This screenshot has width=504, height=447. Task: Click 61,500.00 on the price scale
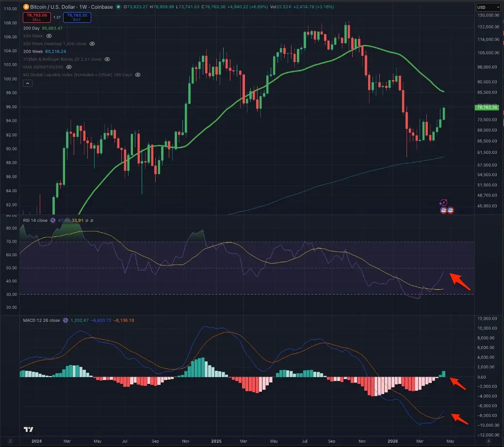pos(487,152)
